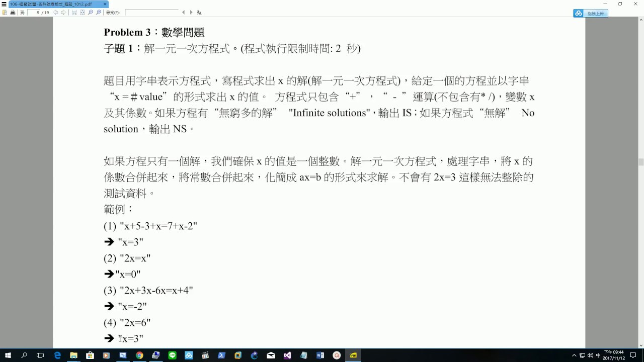Click the Find text search field
This screenshot has width=644, height=362.
click(x=151, y=13)
